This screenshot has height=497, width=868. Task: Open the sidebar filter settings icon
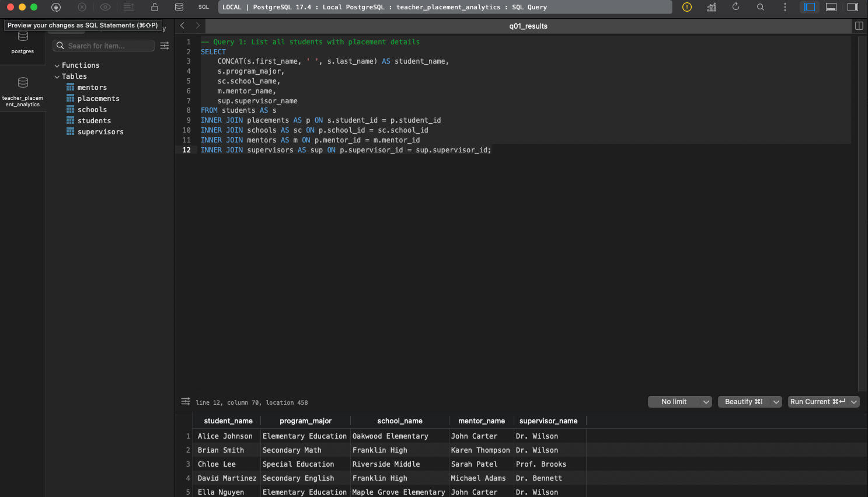coord(165,46)
